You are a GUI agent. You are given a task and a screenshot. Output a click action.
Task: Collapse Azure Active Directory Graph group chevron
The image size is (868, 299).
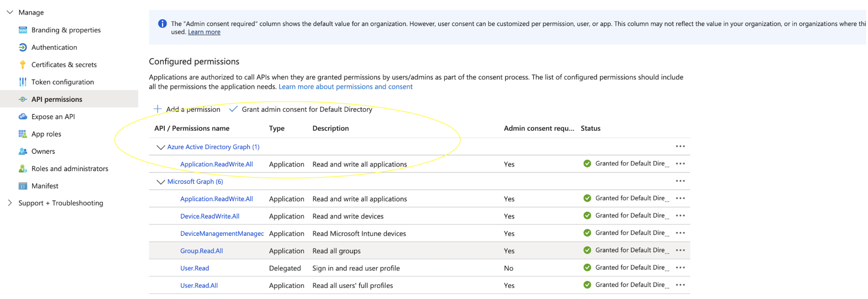click(x=161, y=147)
